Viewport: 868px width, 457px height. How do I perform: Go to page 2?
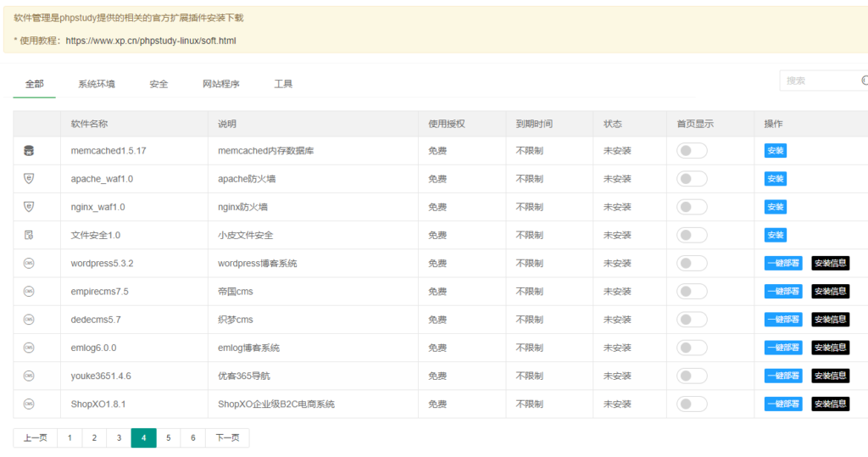[94, 437]
